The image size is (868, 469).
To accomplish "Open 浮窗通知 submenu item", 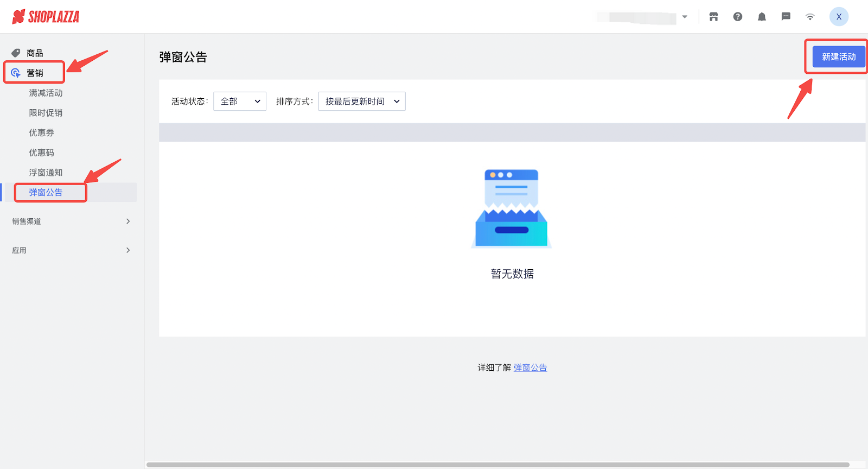I will click(x=46, y=173).
